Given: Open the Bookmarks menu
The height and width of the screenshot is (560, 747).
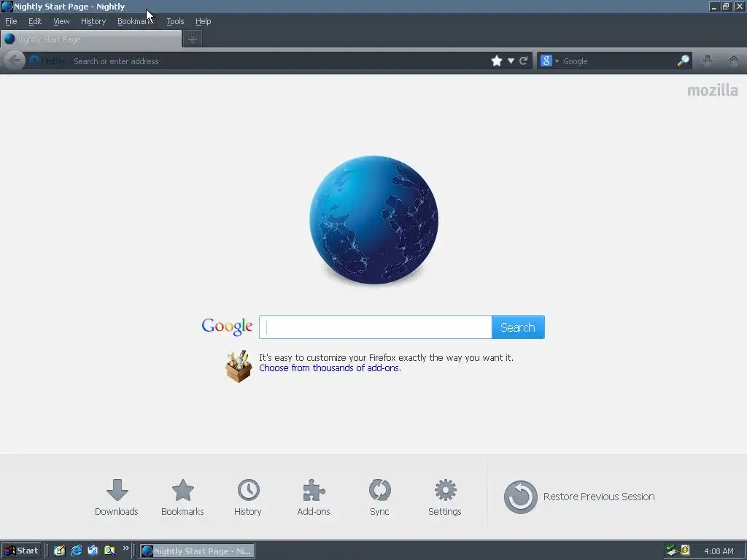Looking at the screenshot, I should (136, 21).
